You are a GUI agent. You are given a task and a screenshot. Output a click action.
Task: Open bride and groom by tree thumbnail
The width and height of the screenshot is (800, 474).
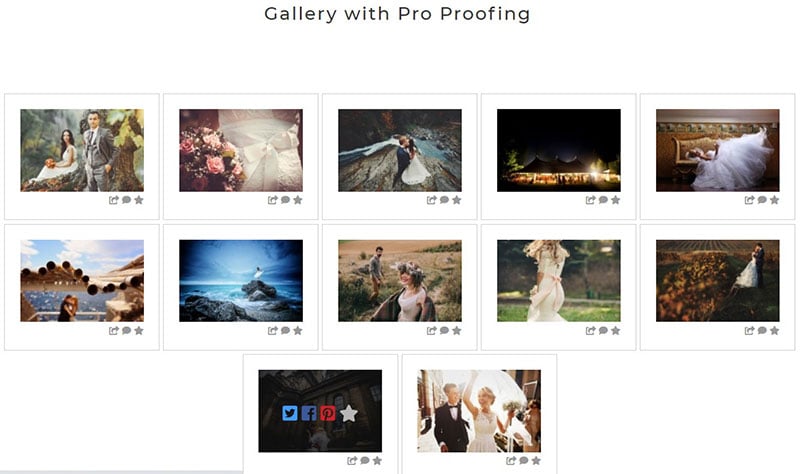[82, 151]
